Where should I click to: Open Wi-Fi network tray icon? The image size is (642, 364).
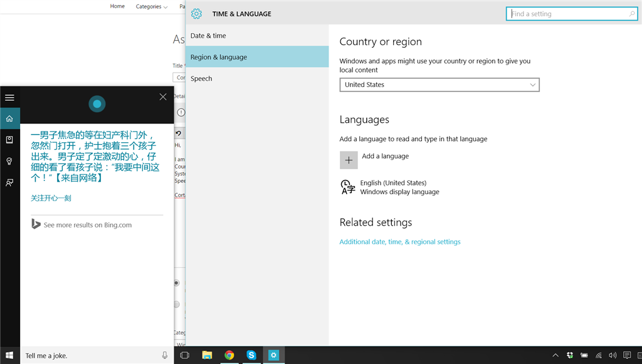pyautogui.click(x=599, y=355)
